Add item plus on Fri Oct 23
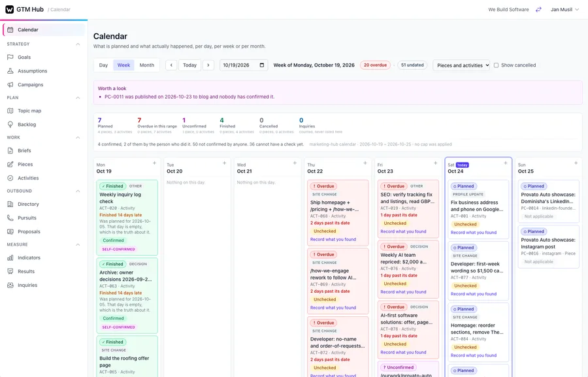Viewport: 588px width, 377px height. coord(435,163)
